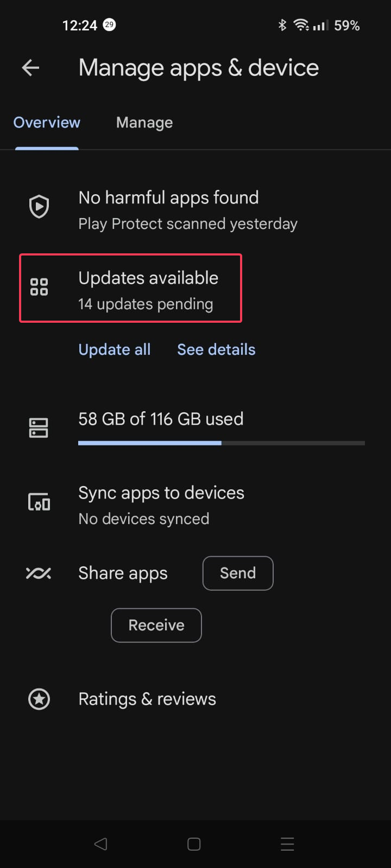Viewport: 391px width, 868px height.
Task: Open recent apps from the navigation bar
Action: click(x=287, y=844)
